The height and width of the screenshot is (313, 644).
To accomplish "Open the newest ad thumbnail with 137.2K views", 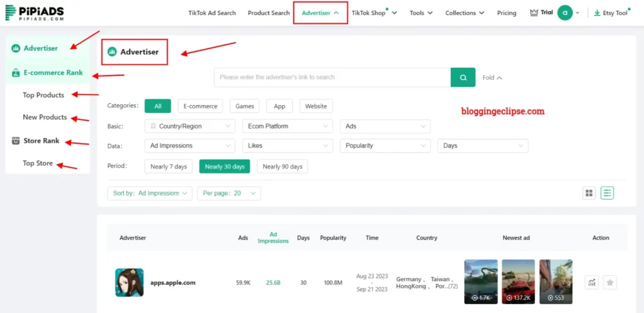I will point(518,282).
